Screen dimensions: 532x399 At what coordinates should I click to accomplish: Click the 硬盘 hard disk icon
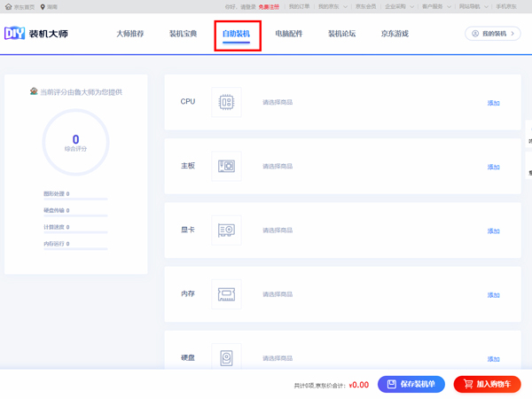click(226, 358)
